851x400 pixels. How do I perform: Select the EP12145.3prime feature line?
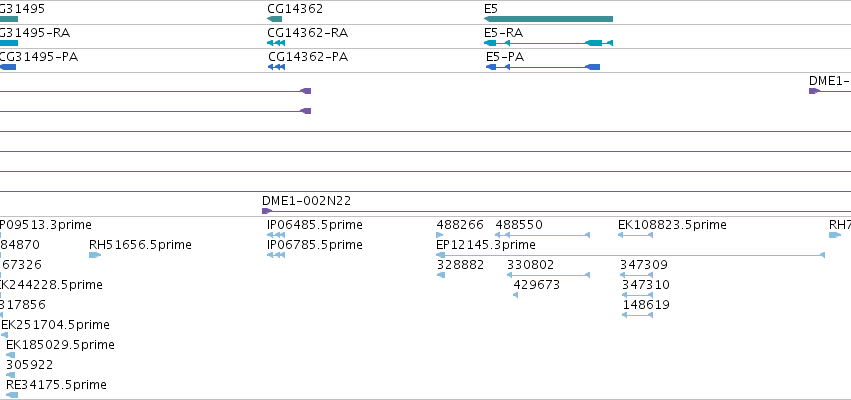[x=631, y=255]
